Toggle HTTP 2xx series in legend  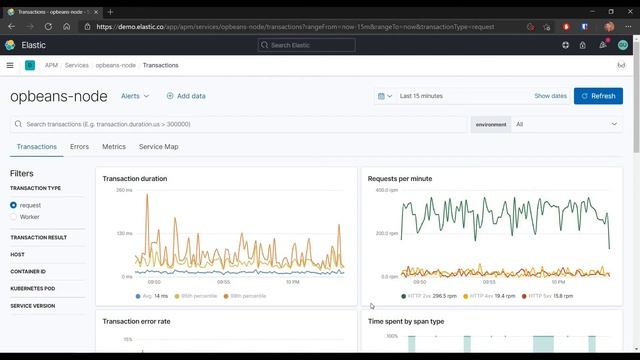point(429,296)
